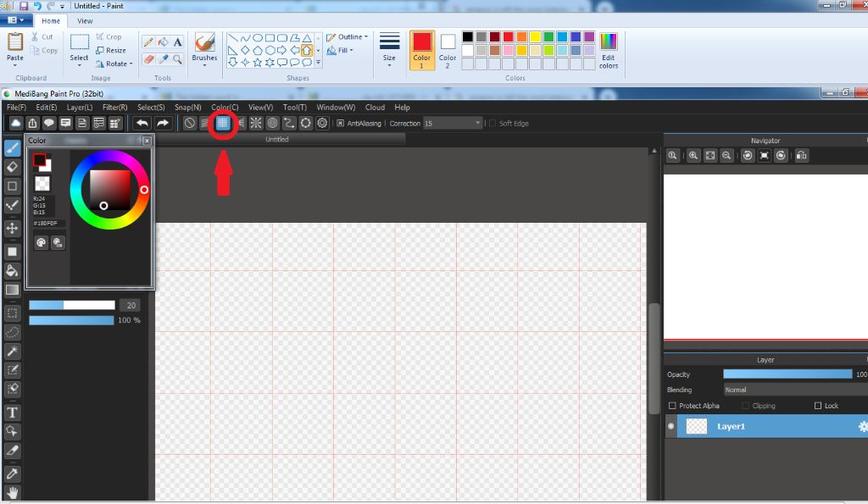Click the cloud icon in MediBang toolbar
This screenshot has height=504, width=868.
coord(15,123)
